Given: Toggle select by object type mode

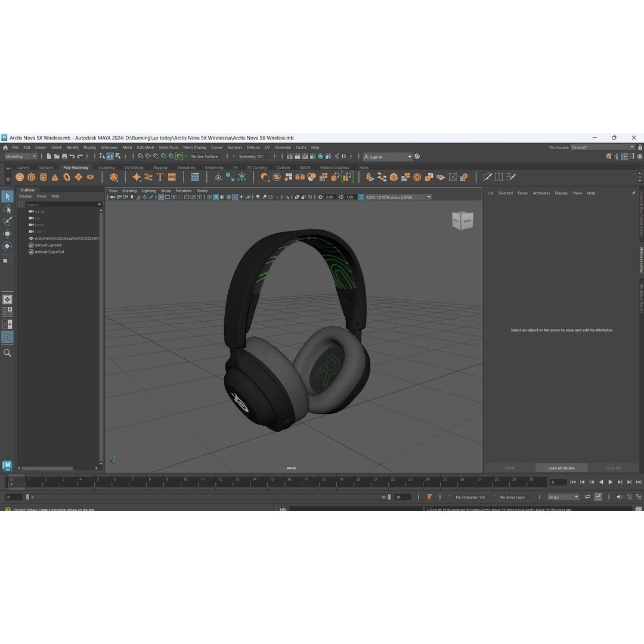Looking at the screenshot, I should (110, 156).
